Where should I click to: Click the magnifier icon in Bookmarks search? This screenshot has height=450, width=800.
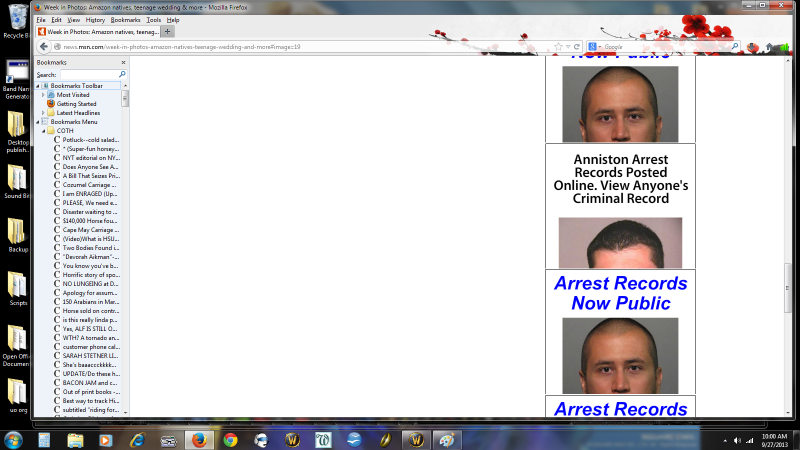coord(122,74)
